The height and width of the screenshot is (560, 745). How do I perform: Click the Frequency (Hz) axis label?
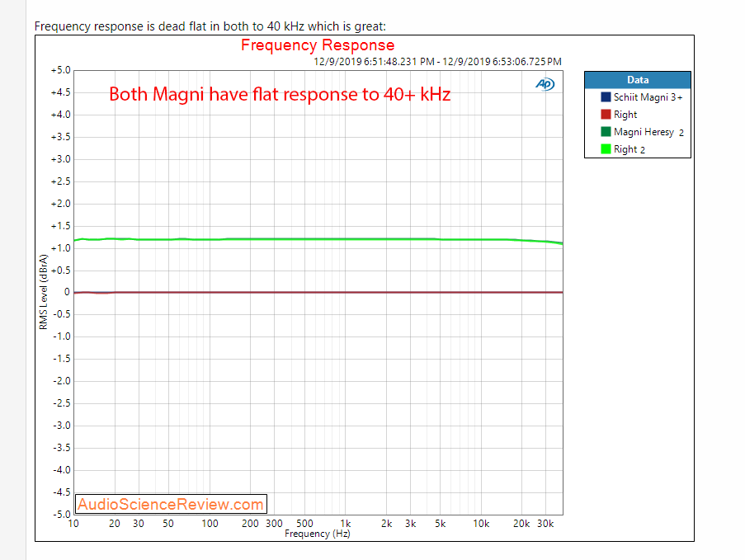(318, 534)
